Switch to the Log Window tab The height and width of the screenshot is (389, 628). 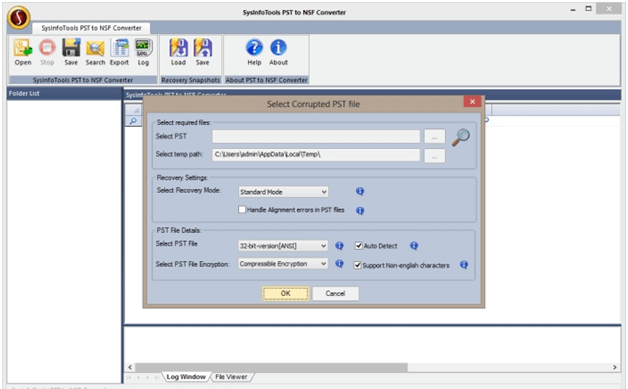point(186,377)
